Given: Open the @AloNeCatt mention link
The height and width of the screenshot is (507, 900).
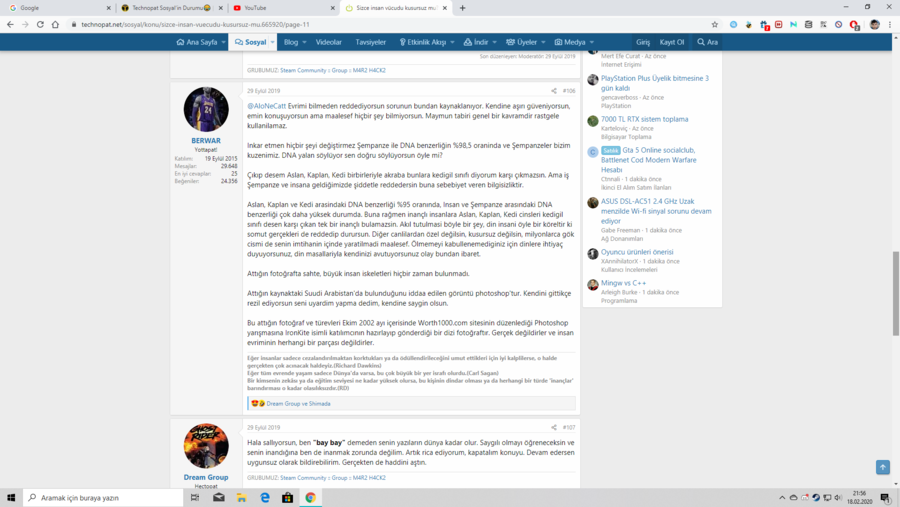Looking at the screenshot, I should [x=266, y=106].
